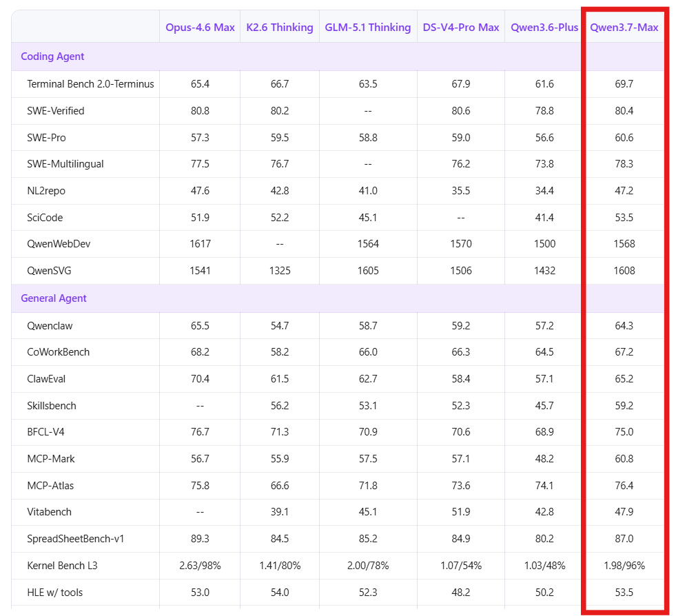Click the SciCode row label

pos(45,217)
